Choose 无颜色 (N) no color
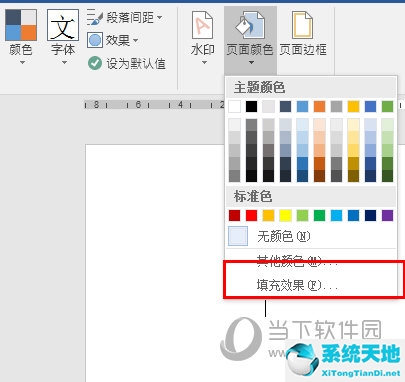The image size is (405, 382). [311, 236]
